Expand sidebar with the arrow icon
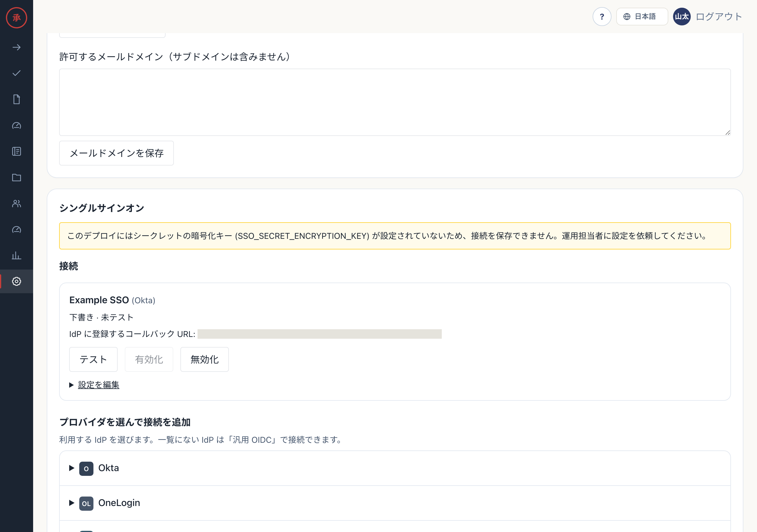The height and width of the screenshot is (532, 757). (17, 48)
